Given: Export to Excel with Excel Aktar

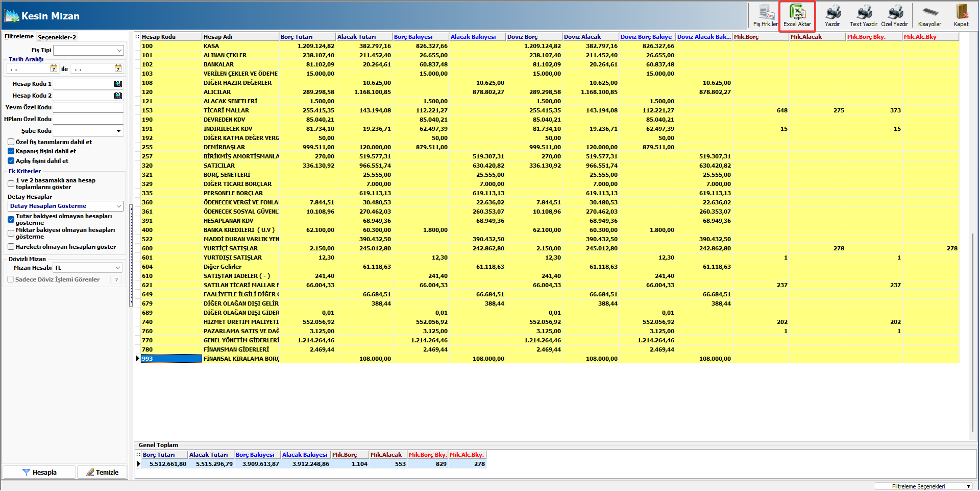Looking at the screenshot, I should pos(797,15).
